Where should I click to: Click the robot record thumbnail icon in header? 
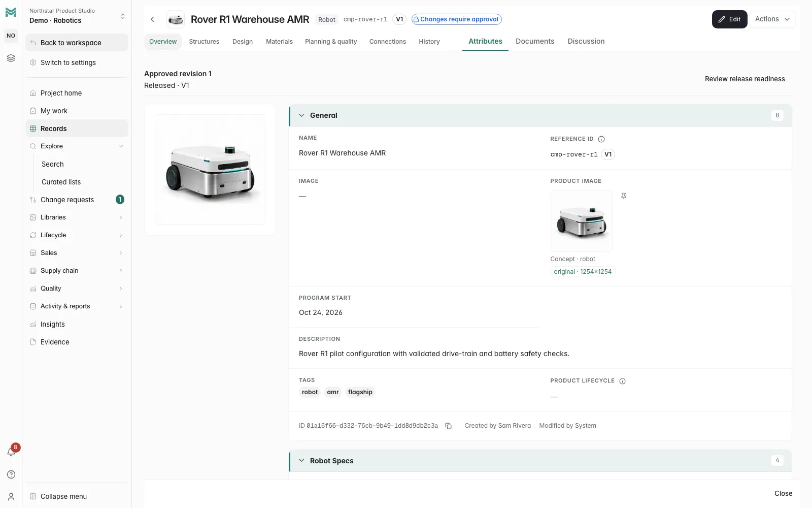click(x=176, y=19)
